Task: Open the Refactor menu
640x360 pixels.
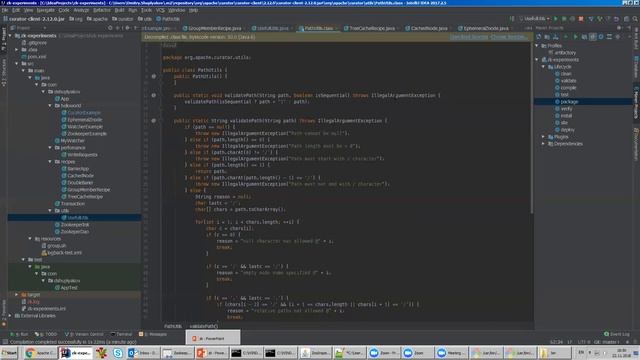Action: coord(102,10)
